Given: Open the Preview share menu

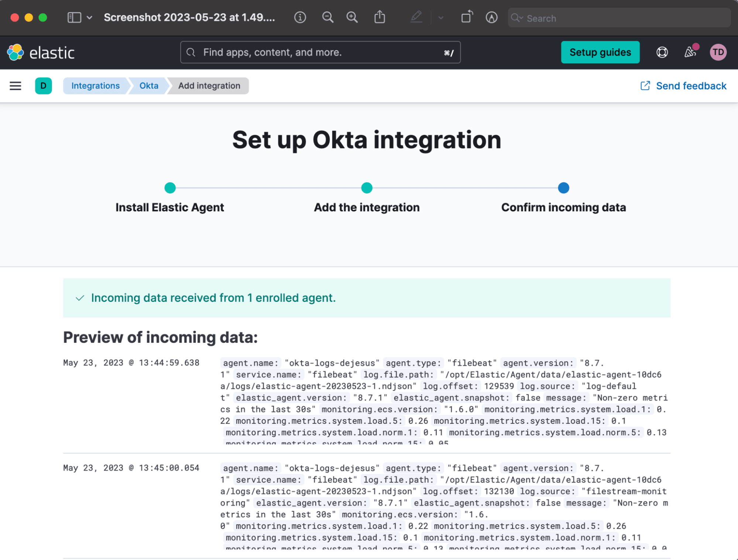Looking at the screenshot, I should click(x=380, y=17).
